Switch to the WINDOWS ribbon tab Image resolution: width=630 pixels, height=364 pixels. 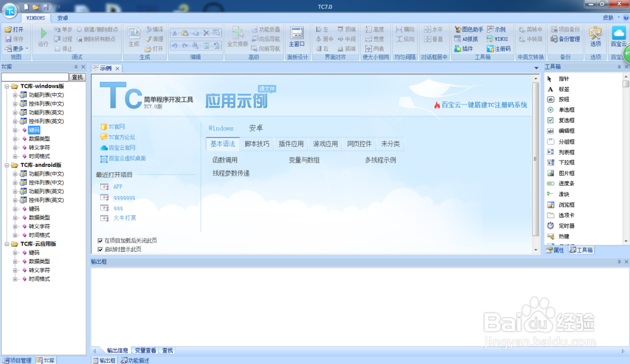pos(35,18)
